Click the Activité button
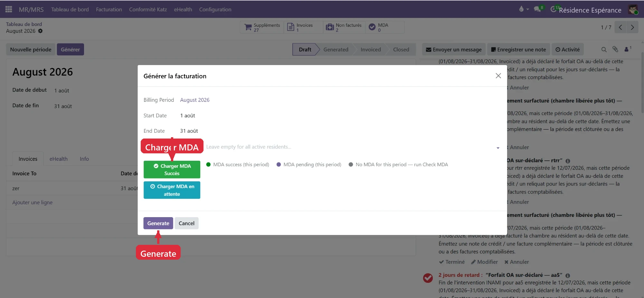644x298 pixels. tap(567, 49)
